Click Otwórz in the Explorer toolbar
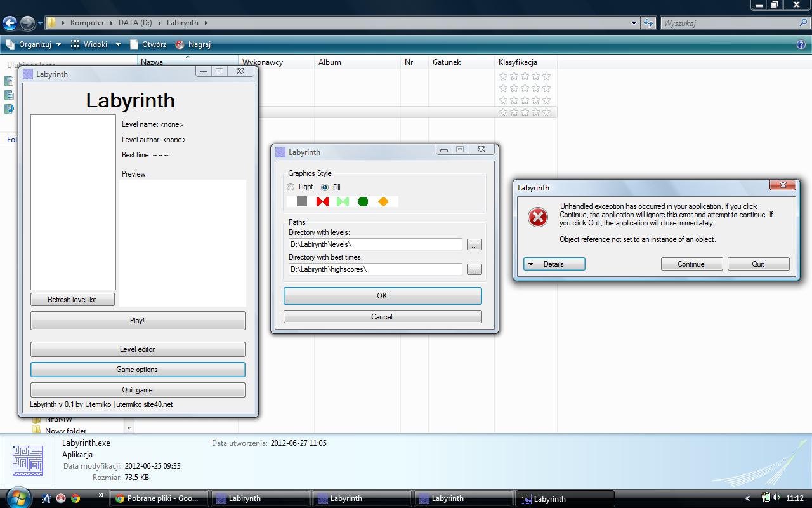The image size is (812, 508). 148,44
